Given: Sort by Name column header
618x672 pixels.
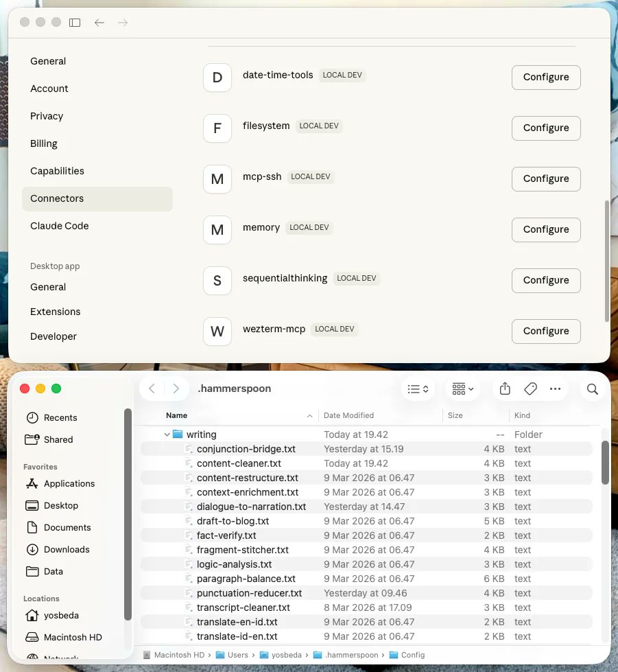Looking at the screenshot, I should pyautogui.click(x=176, y=415).
